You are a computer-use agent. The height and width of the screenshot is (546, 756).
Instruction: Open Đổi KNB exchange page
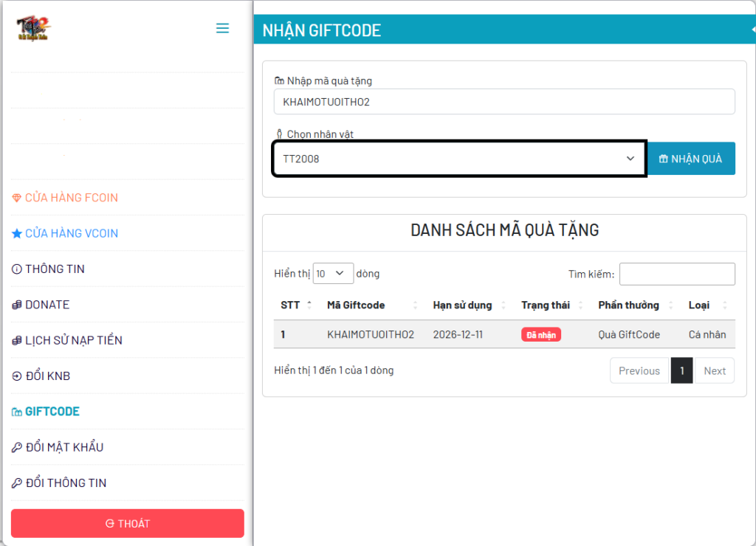47,376
